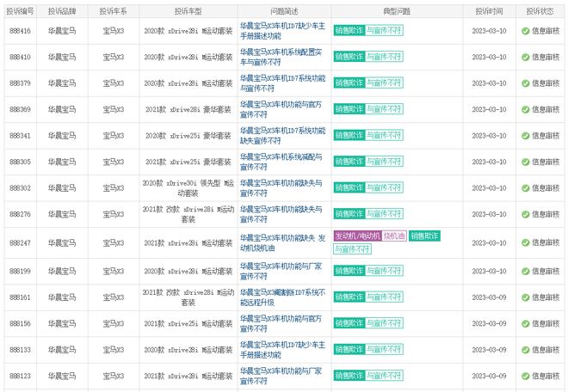Click the green check icon for complaint 888156
Screen dimensions: 568x392
click(526, 323)
